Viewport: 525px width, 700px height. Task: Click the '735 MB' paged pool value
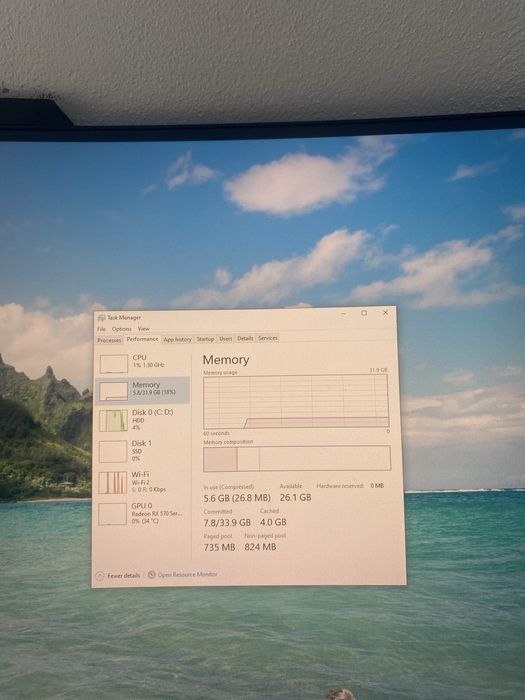[x=219, y=547]
